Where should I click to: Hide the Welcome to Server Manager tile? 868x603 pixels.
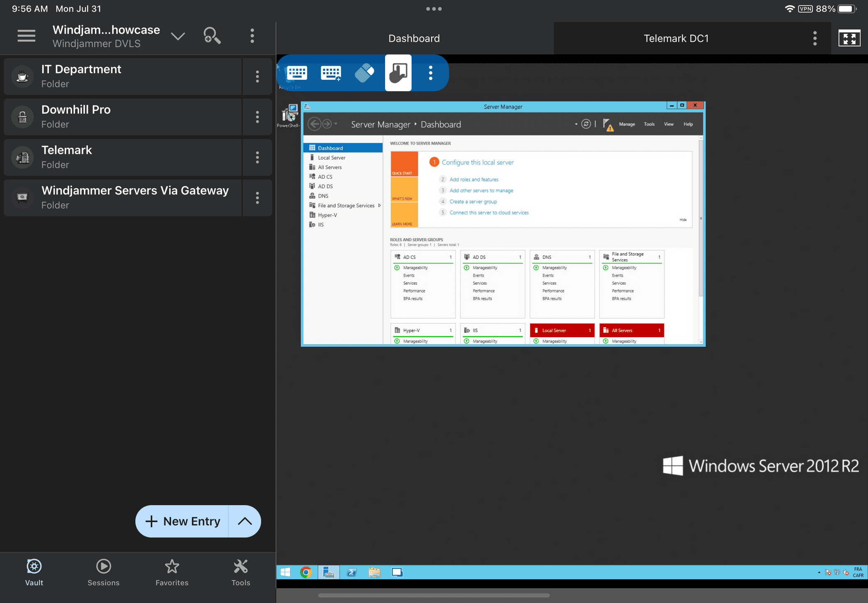tap(683, 220)
